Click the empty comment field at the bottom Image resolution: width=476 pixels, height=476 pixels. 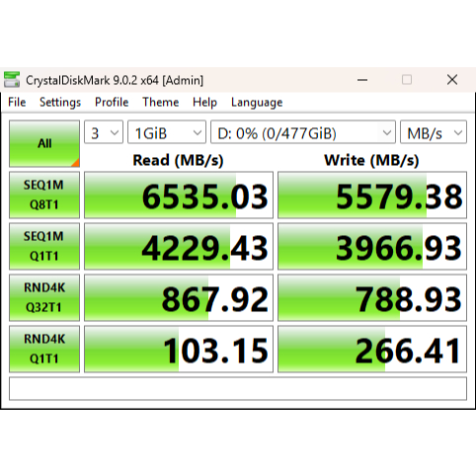tap(238, 389)
